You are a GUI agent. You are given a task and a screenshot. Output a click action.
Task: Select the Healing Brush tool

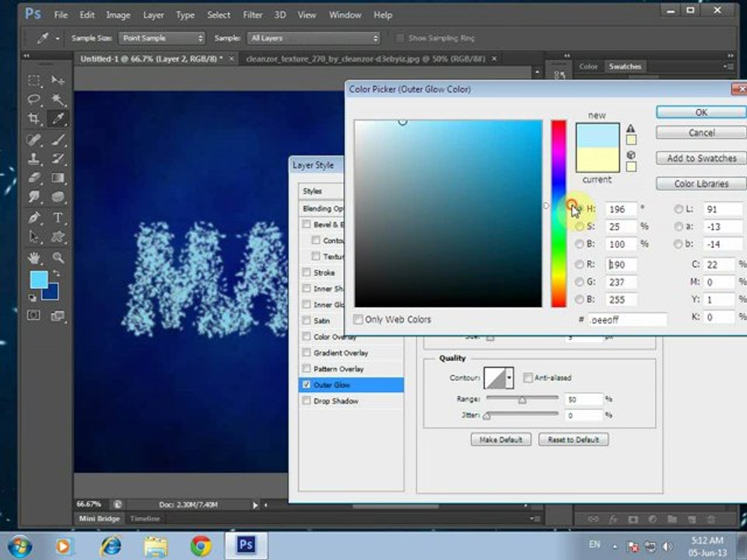click(33, 139)
